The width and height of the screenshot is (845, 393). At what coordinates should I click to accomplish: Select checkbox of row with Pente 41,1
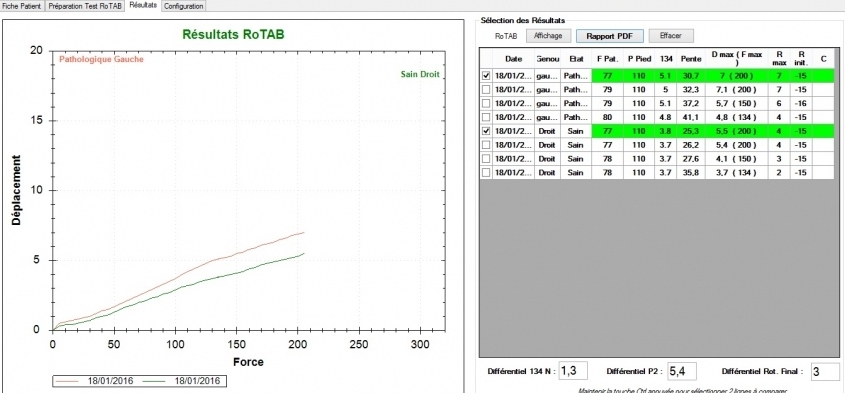tap(486, 117)
